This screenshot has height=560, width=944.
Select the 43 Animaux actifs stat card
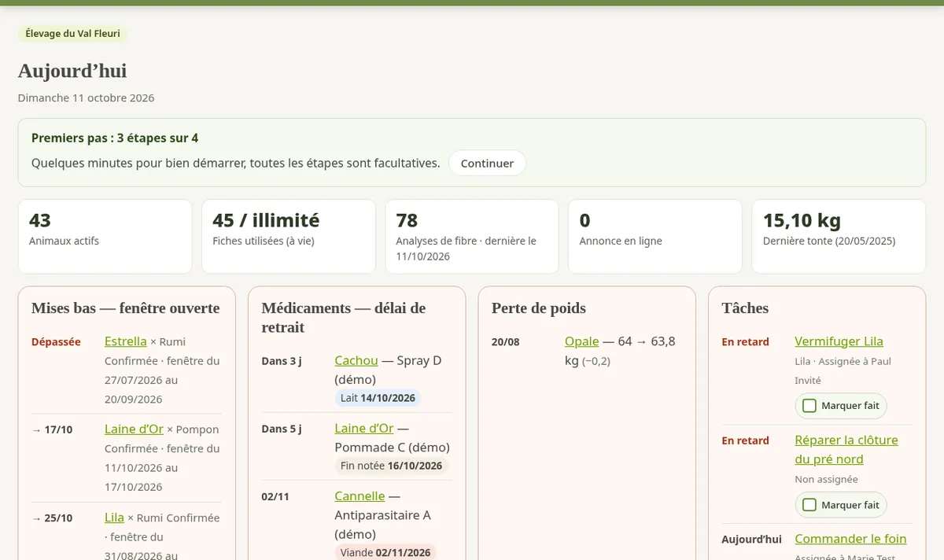(x=105, y=236)
